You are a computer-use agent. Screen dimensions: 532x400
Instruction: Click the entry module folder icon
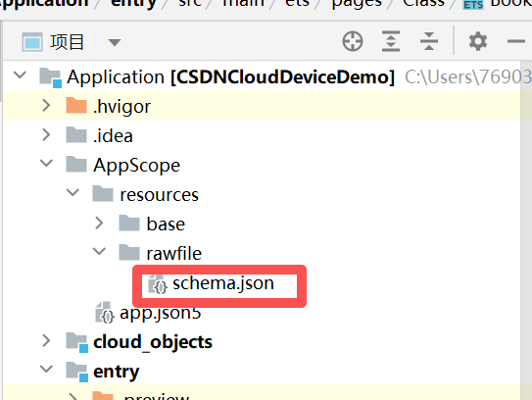coord(77,372)
